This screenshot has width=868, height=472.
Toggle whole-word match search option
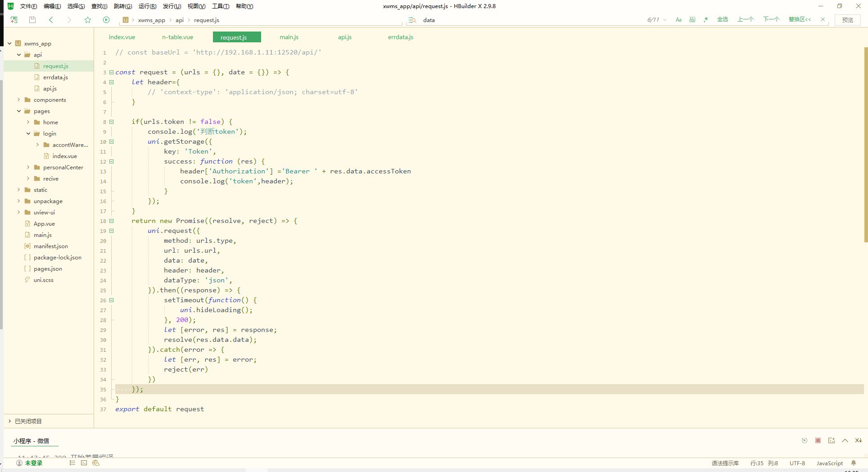click(692, 20)
